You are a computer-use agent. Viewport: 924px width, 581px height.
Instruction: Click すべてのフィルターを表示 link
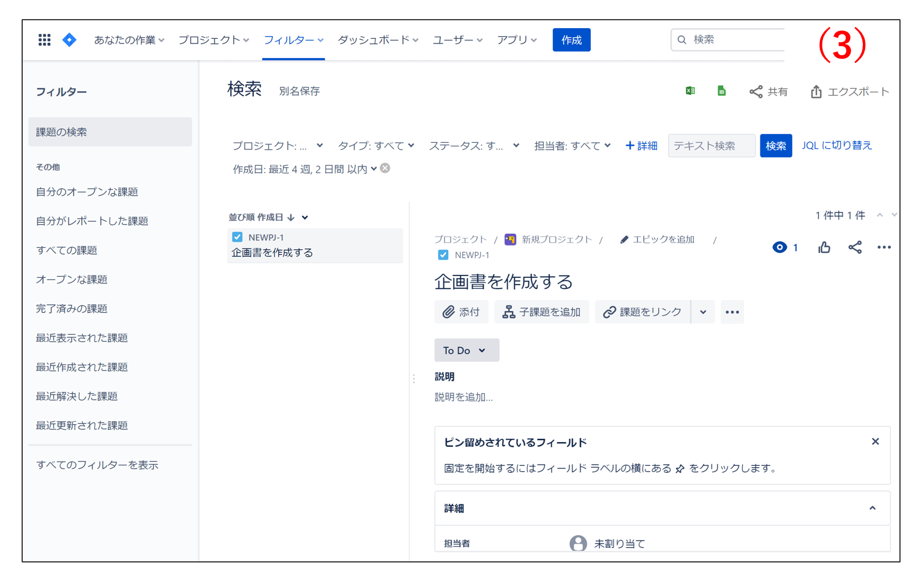(97, 465)
